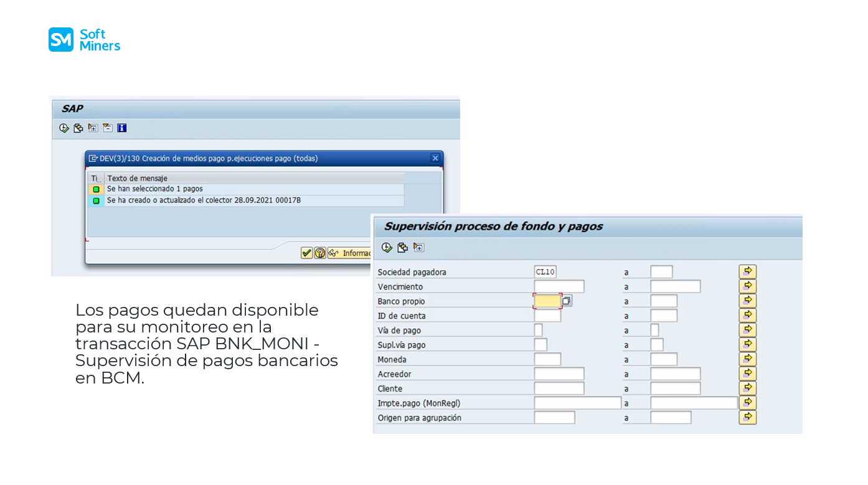
Task: Click green checkmark to confirm message dialog
Action: 306,253
